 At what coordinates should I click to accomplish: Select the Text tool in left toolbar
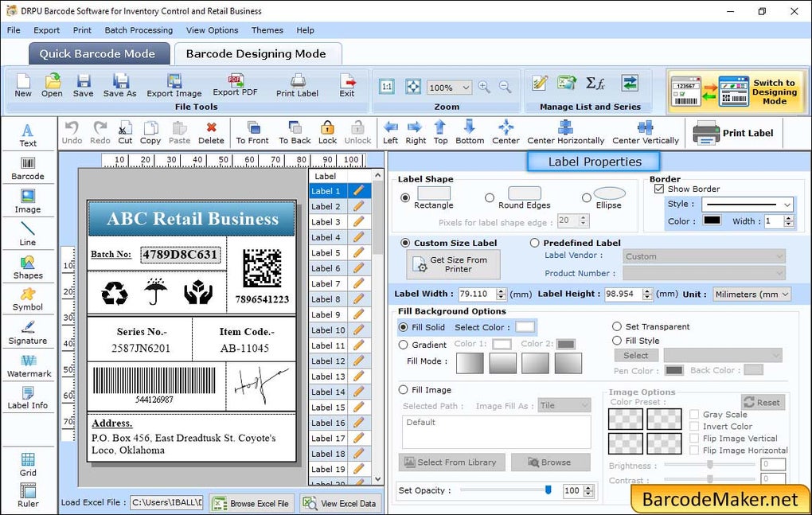pos(29,135)
